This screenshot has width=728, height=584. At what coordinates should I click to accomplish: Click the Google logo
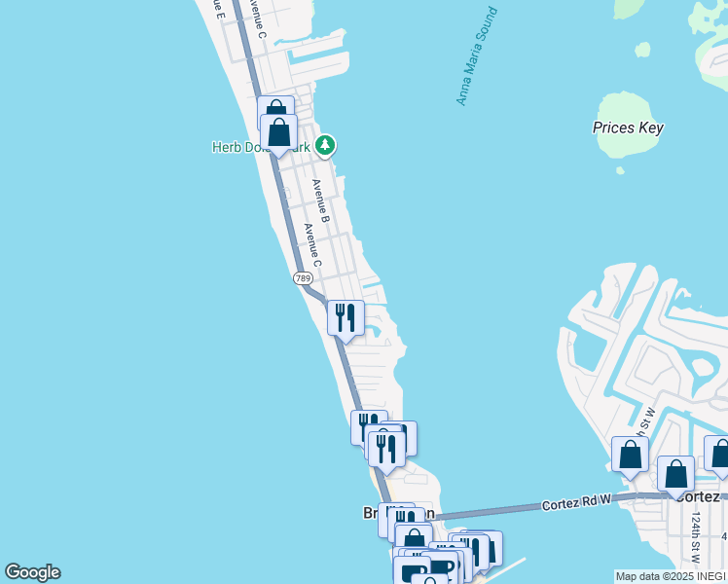[32, 572]
